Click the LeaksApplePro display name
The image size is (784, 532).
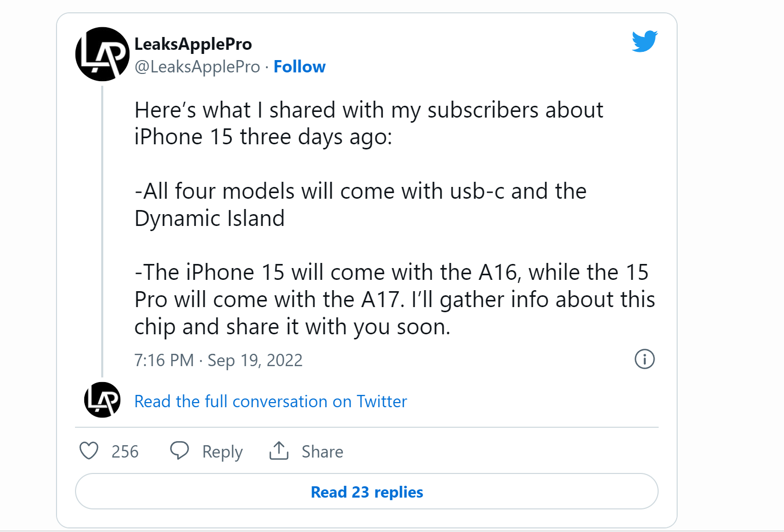tap(193, 44)
